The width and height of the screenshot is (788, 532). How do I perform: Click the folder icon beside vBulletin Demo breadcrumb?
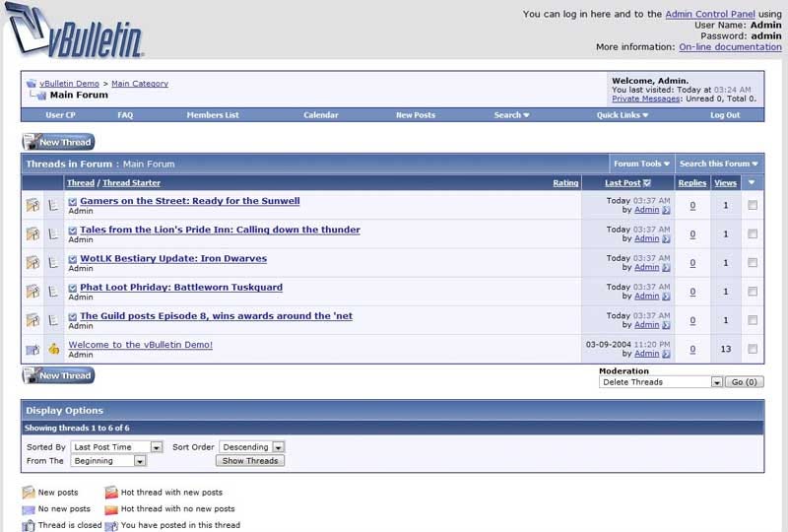coord(32,84)
